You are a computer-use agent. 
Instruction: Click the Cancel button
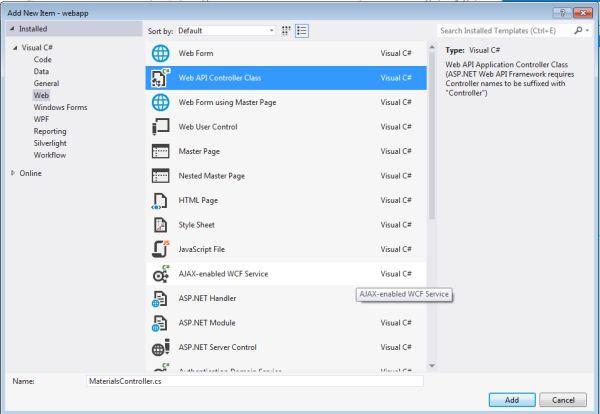pyautogui.click(x=563, y=400)
